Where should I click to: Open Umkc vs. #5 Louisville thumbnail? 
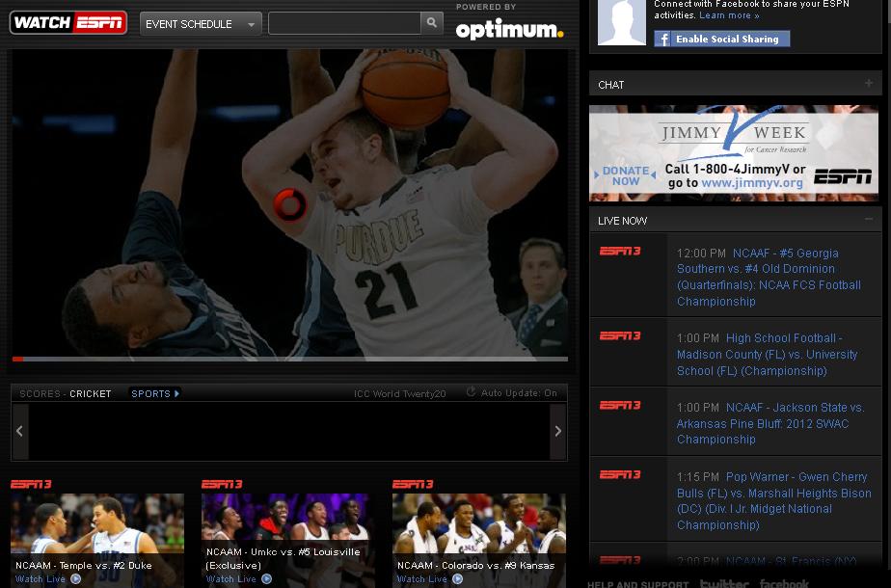pyautogui.click(x=288, y=540)
